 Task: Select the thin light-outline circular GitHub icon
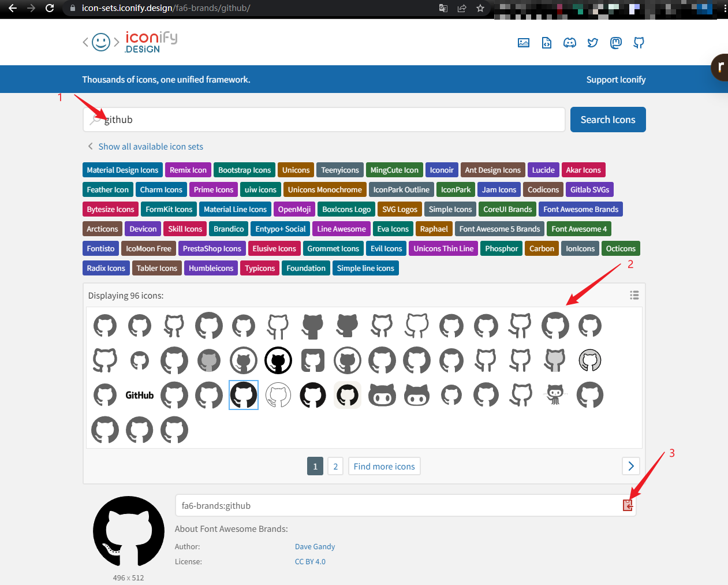point(278,395)
